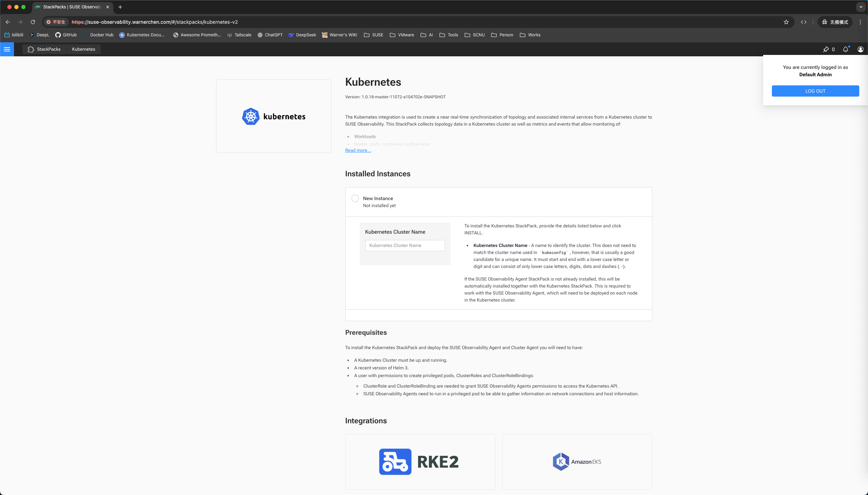The height and width of the screenshot is (495, 868).
Task: Click the LOG OUT button
Action: (x=815, y=91)
